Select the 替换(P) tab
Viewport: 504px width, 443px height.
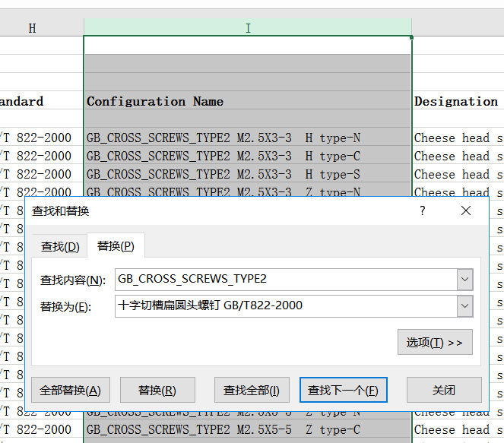coord(116,245)
